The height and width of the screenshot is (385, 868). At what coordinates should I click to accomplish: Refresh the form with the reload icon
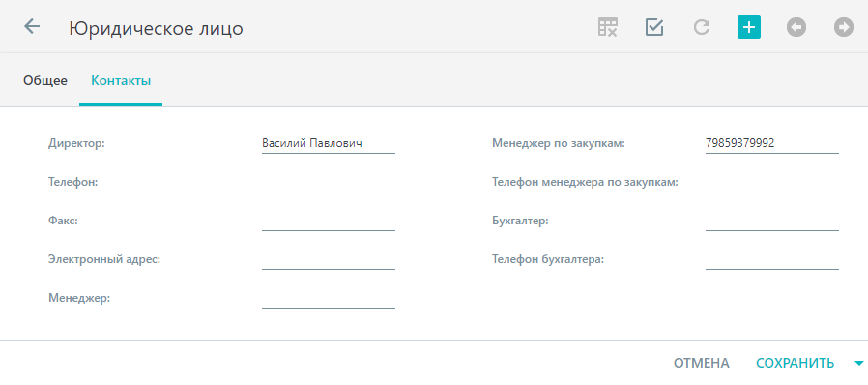point(702,27)
